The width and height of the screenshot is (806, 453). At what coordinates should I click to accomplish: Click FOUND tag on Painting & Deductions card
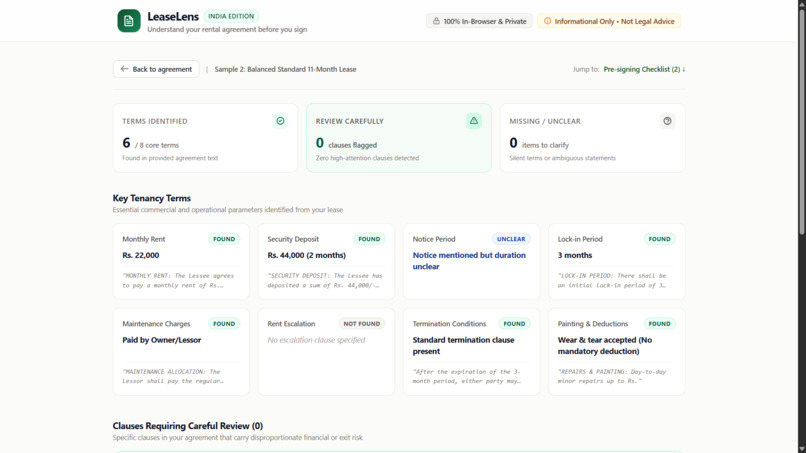tap(660, 324)
